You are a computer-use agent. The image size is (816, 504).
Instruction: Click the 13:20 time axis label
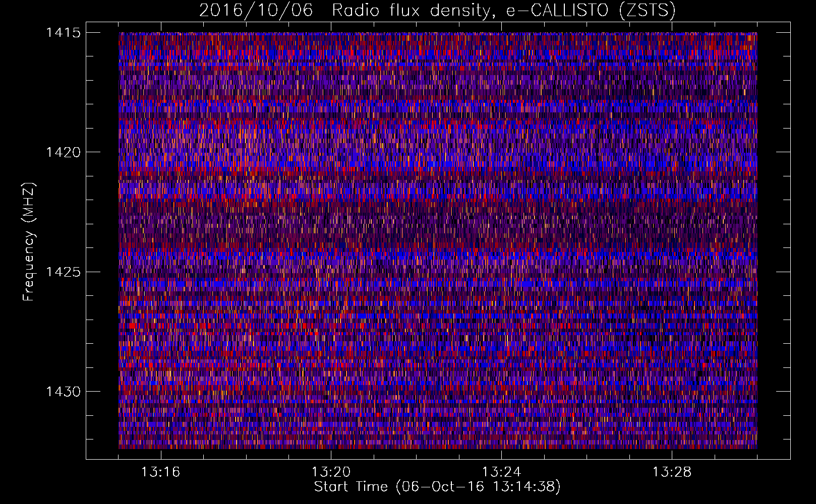coord(331,472)
